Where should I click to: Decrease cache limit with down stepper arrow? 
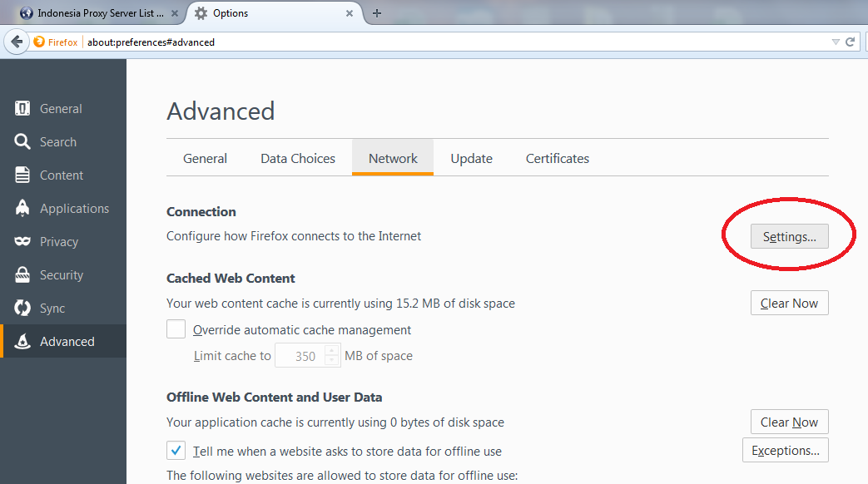[x=332, y=361]
